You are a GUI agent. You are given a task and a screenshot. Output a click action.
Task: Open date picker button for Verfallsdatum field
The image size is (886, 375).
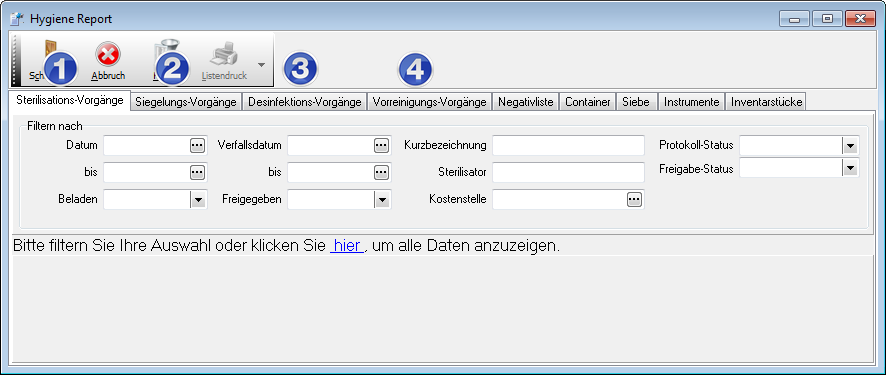click(381, 146)
